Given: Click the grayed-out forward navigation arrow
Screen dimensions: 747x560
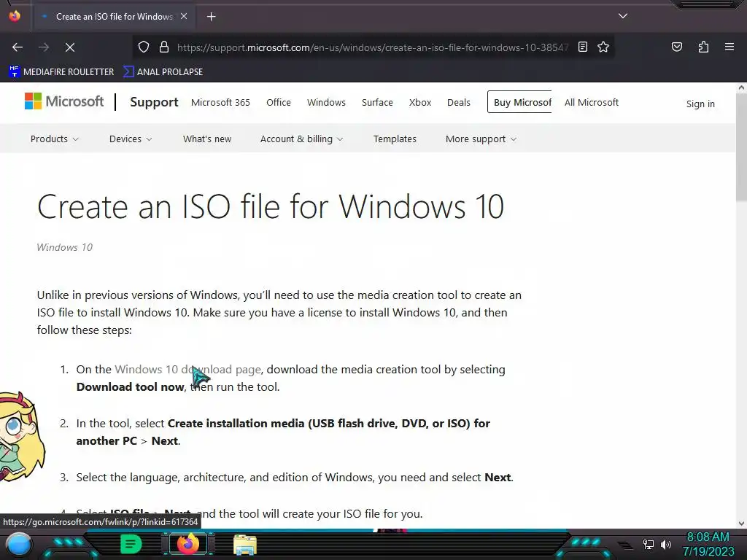Looking at the screenshot, I should click(x=44, y=47).
